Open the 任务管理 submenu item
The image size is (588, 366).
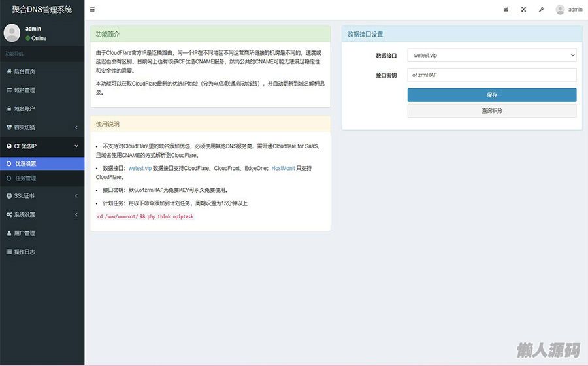[26, 178]
